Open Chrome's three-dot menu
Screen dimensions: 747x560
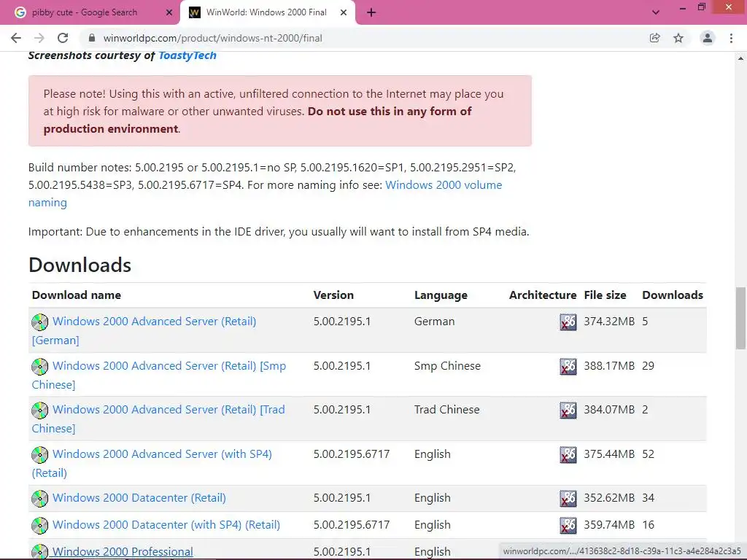pyautogui.click(x=731, y=38)
